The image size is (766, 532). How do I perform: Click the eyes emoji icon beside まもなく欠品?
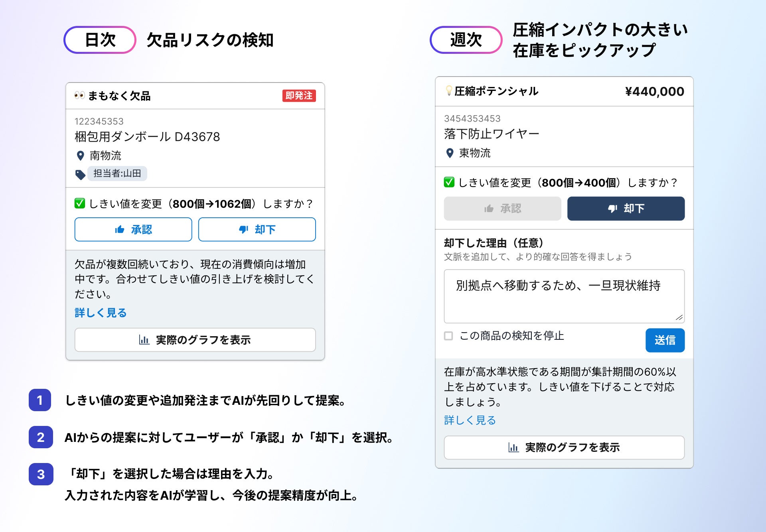79,95
